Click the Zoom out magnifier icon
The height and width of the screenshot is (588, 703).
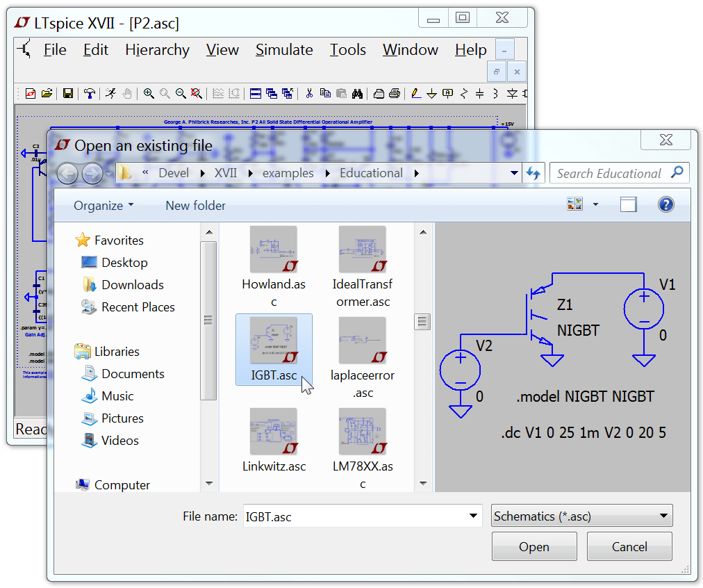tap(181, 93)
